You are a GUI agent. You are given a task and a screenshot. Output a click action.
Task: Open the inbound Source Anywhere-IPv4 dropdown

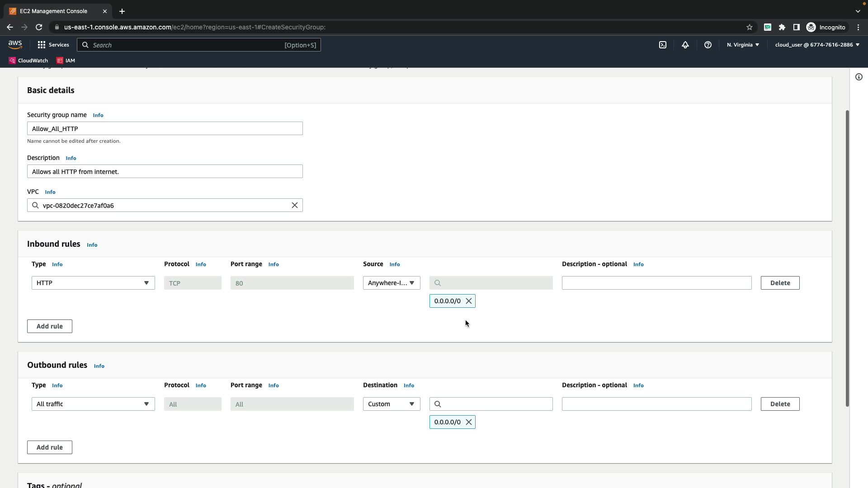click(391, 283)
